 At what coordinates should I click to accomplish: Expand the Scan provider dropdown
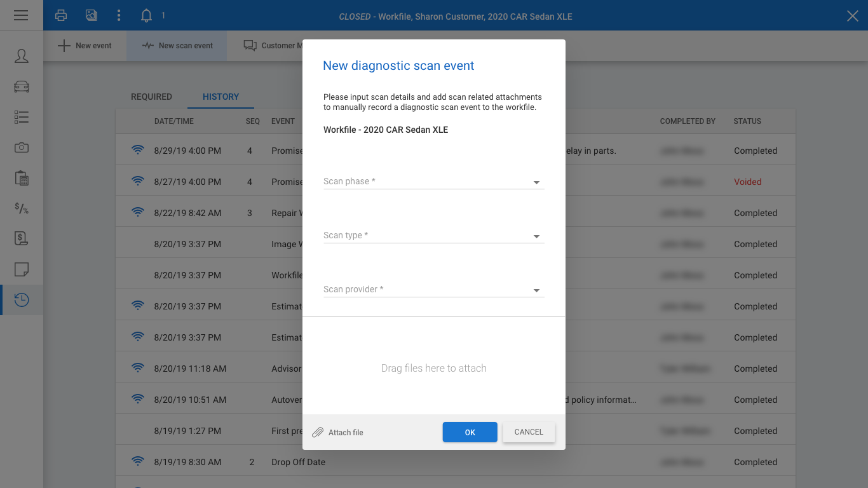pos(434,290)
